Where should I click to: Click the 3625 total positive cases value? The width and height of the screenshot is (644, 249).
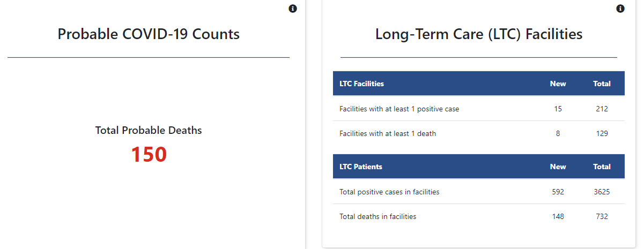(x=602, y=192)
